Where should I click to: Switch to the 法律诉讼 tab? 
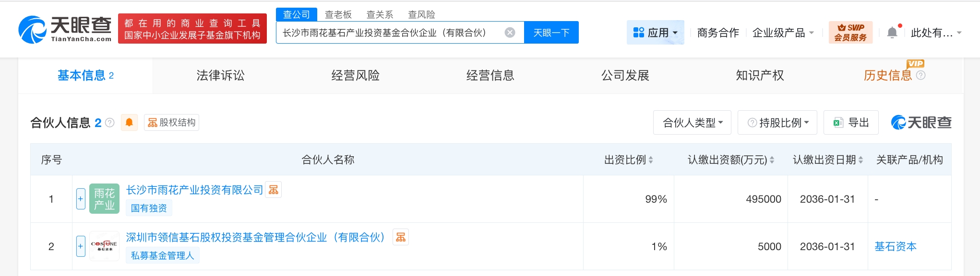coord(220,75)
